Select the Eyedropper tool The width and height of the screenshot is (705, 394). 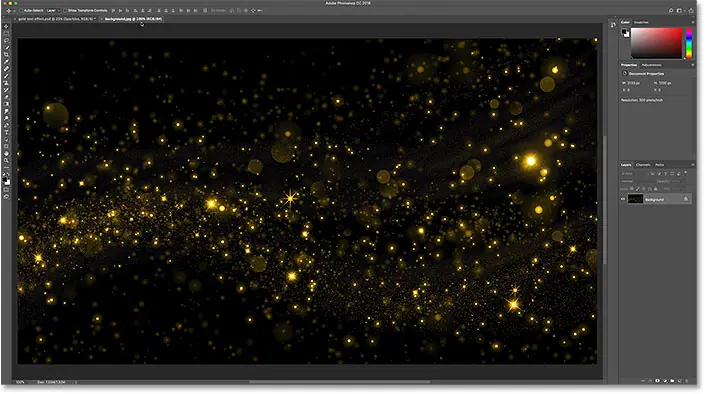click(6, 62)
